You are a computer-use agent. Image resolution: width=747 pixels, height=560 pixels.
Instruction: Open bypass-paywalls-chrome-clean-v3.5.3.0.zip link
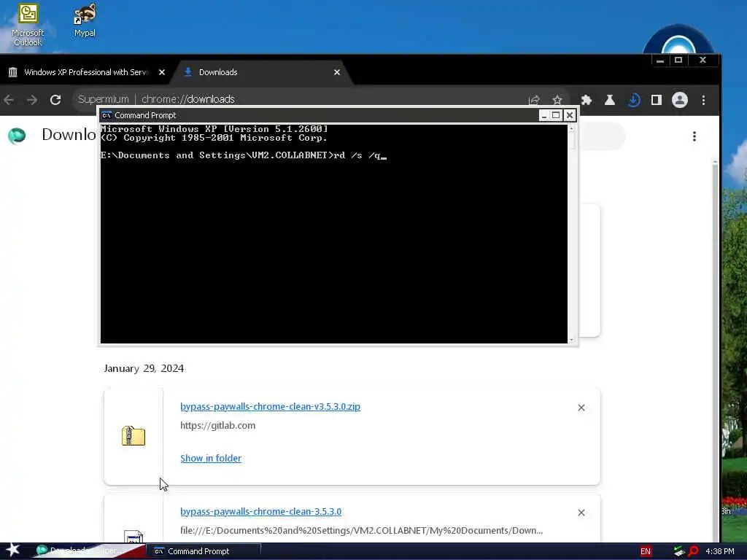click(270, 407)
